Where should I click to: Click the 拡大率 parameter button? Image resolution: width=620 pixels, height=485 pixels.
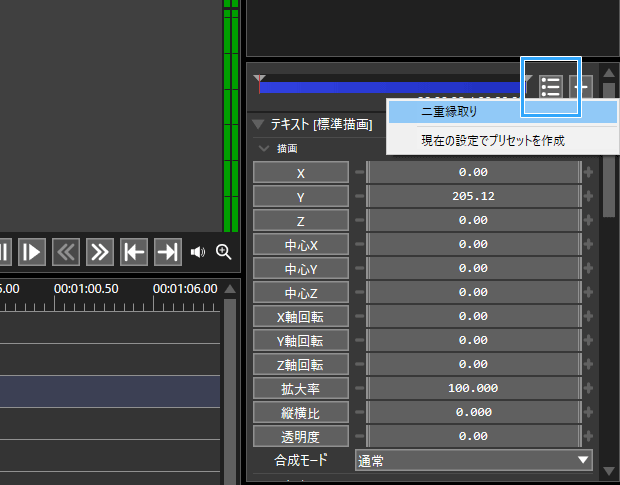(x=301, y=388)
